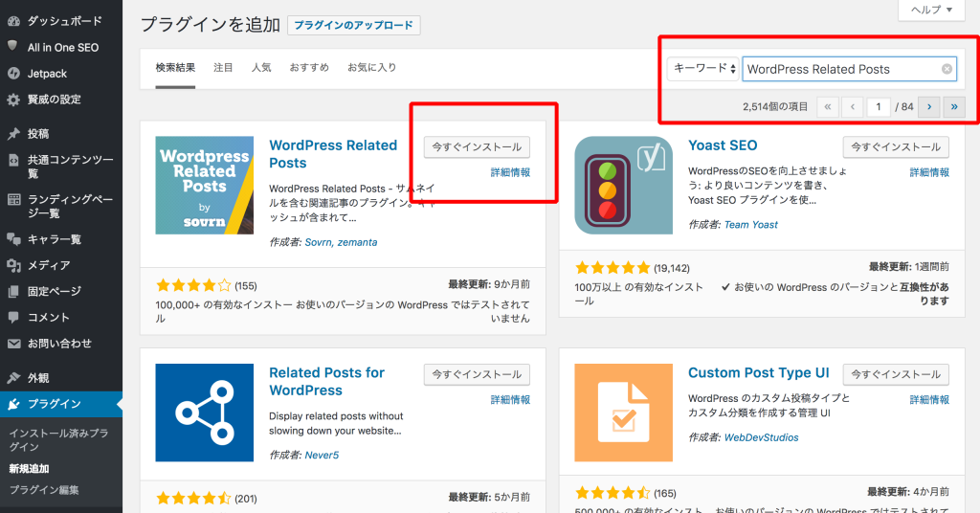Click the お問い合わせ envelope icon
The width and height of the screenshot is (980, 513).
[13, 344]
